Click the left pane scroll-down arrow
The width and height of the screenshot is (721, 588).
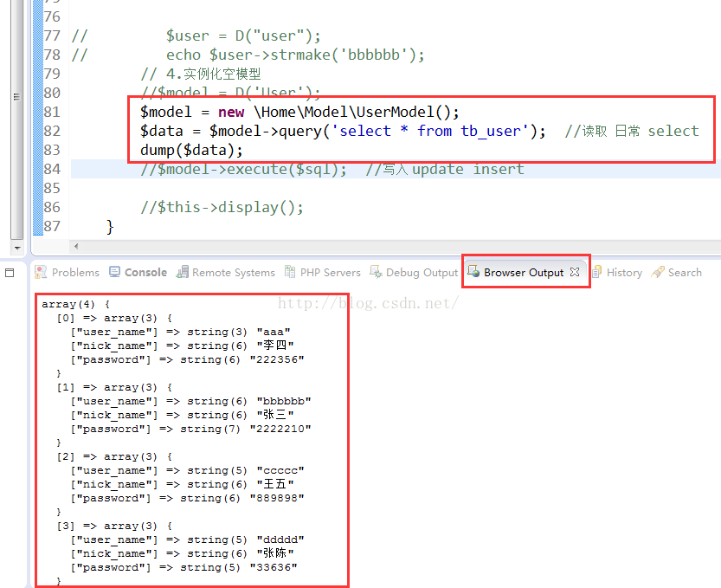(x=17, y=248)
